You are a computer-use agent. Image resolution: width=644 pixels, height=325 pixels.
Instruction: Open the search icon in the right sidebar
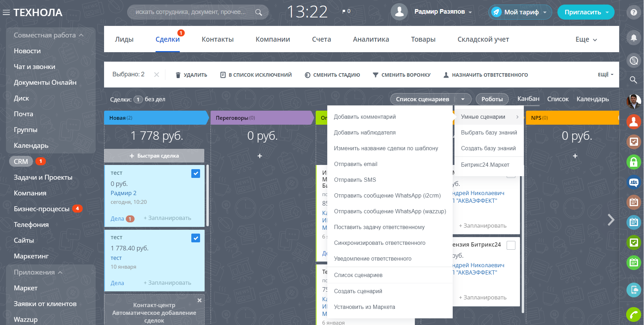coord(633,80)
